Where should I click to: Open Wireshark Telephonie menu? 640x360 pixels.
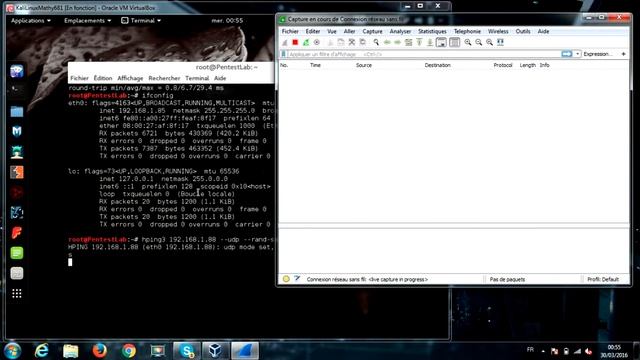467,31
